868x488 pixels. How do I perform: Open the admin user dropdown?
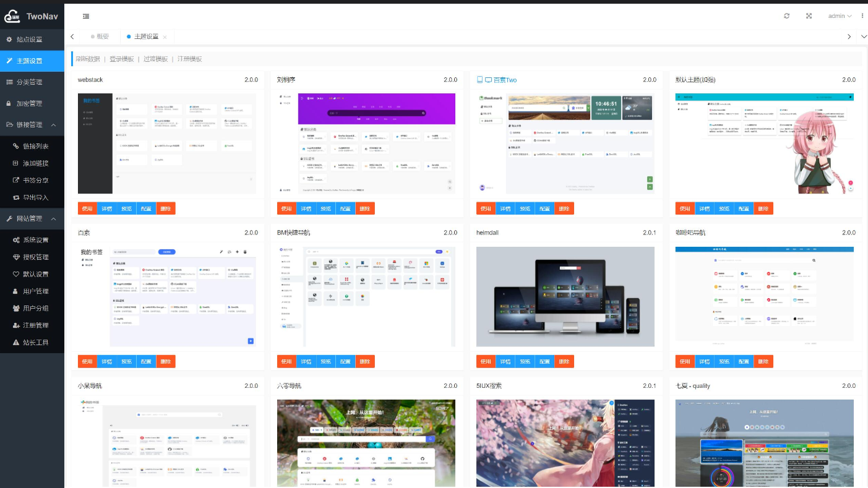point(840,16)
